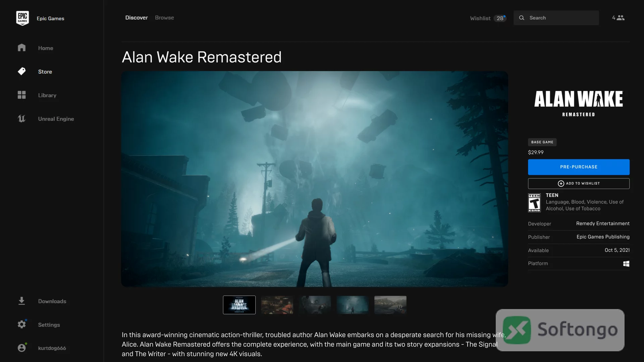Click the plus icon on Add to Wishlist
Viewport: 644px width, 362px height.
point(561,183)
